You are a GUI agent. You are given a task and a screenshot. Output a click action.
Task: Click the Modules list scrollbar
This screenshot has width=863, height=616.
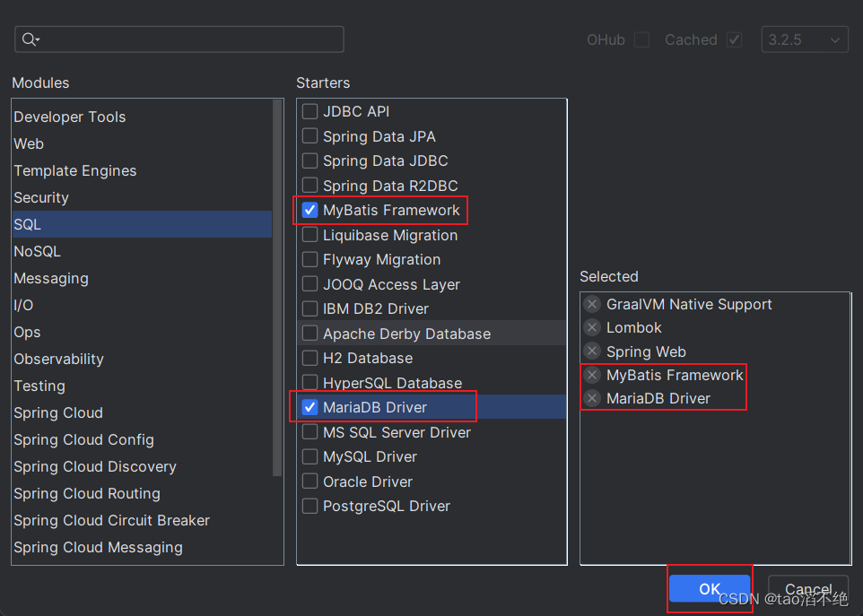277,288
